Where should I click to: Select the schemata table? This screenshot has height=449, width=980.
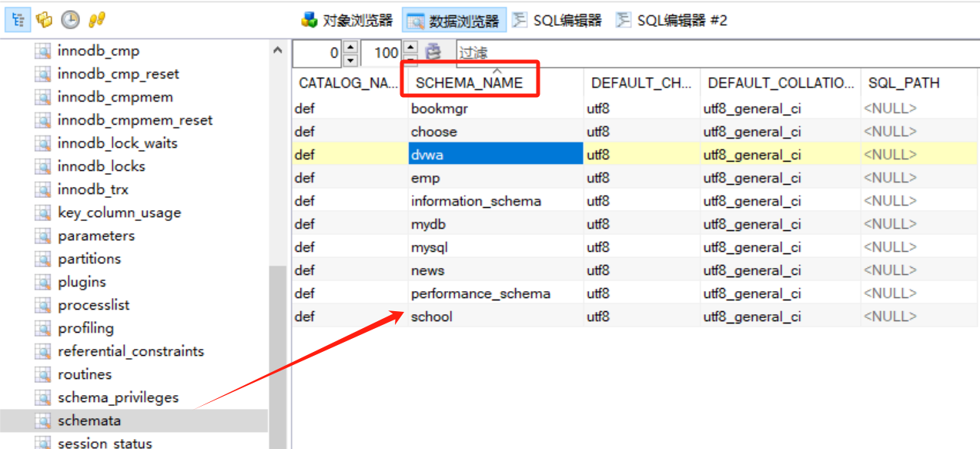(89, 421)
